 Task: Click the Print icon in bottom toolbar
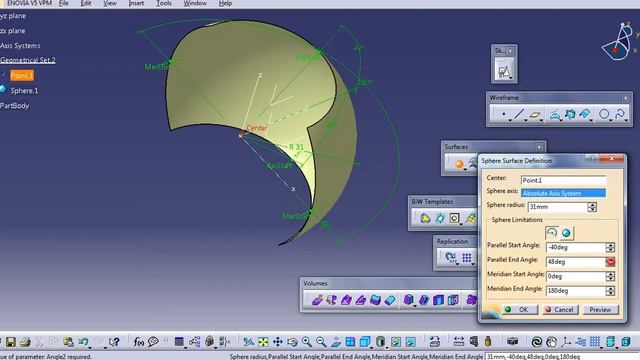point(25,342)
